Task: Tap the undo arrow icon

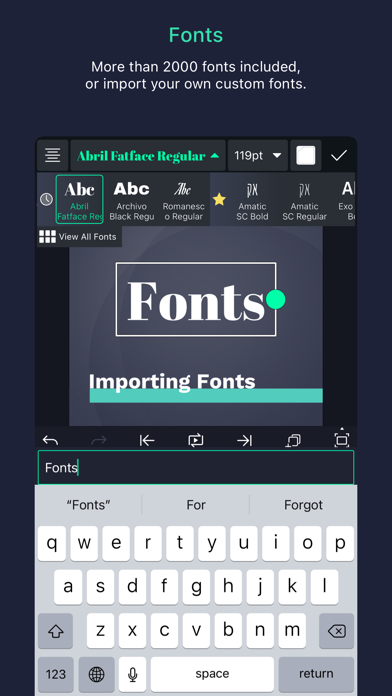Action: tap(50, 440)
